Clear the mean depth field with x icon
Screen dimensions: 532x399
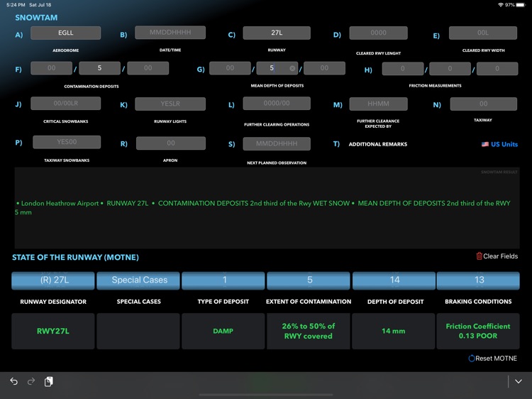(292, 68)
